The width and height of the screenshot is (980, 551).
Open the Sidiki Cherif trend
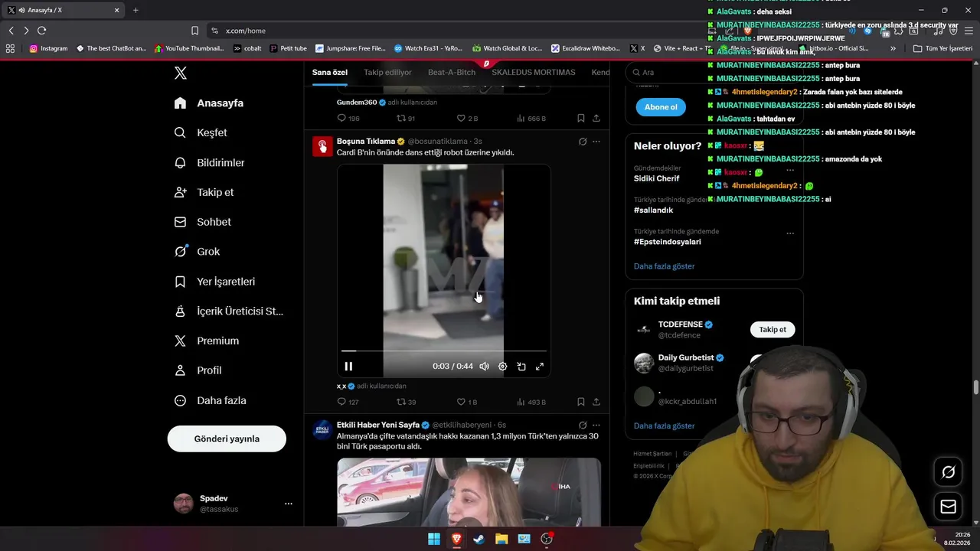click(657, 178)
